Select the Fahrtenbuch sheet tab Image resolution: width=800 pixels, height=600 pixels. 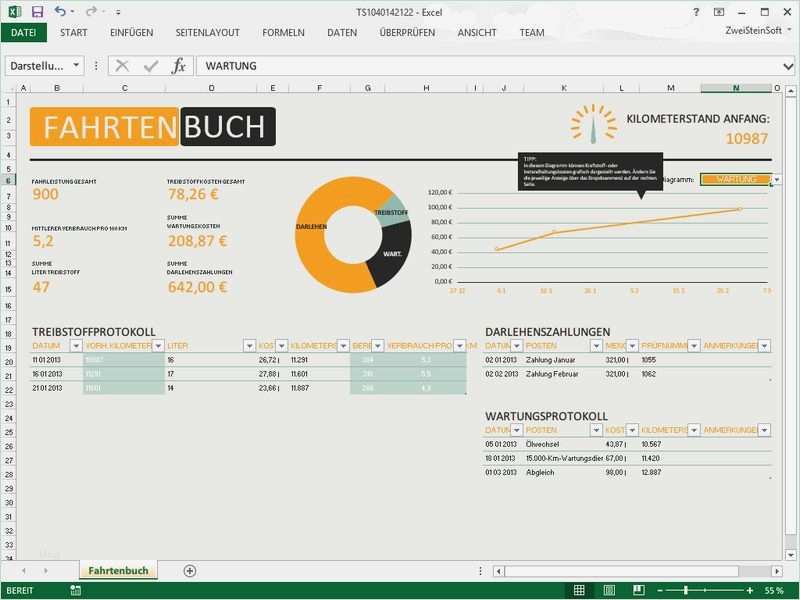pyautogui.click(x=120, y=570)
